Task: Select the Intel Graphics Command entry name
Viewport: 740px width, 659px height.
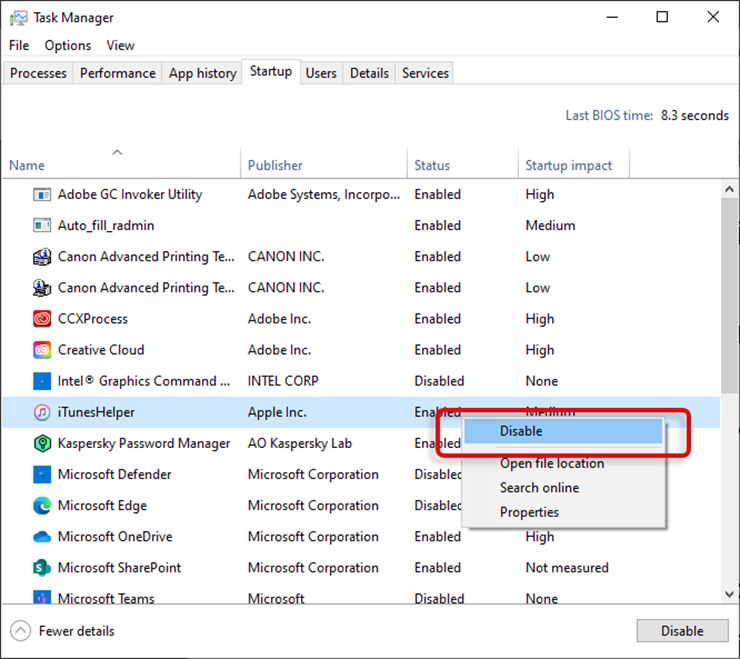Action: 144,381
